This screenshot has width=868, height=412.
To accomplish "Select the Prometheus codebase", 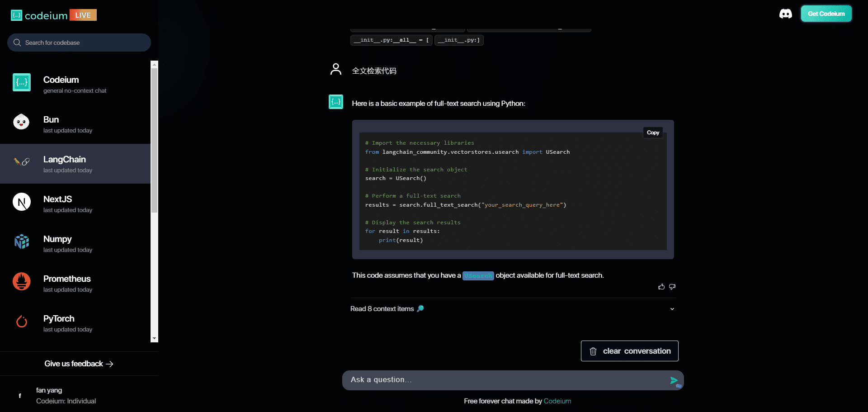I will pos(75,283).
